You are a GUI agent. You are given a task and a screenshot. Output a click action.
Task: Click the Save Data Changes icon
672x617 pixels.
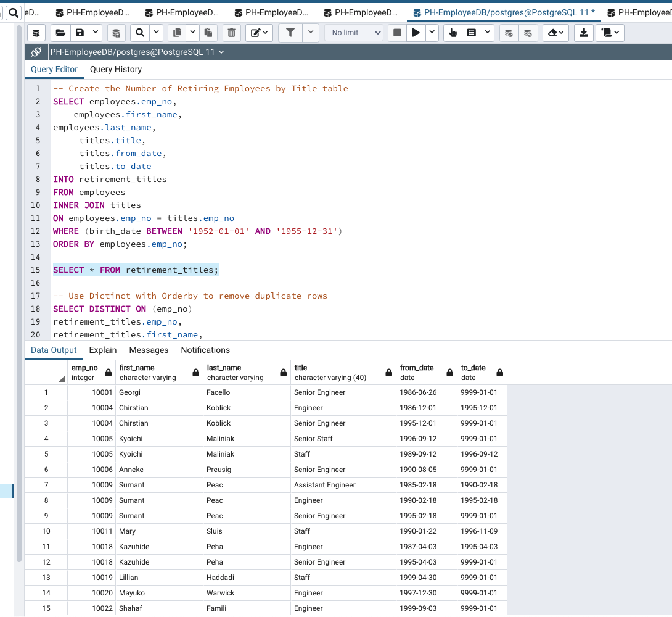[x=116, y=33]
